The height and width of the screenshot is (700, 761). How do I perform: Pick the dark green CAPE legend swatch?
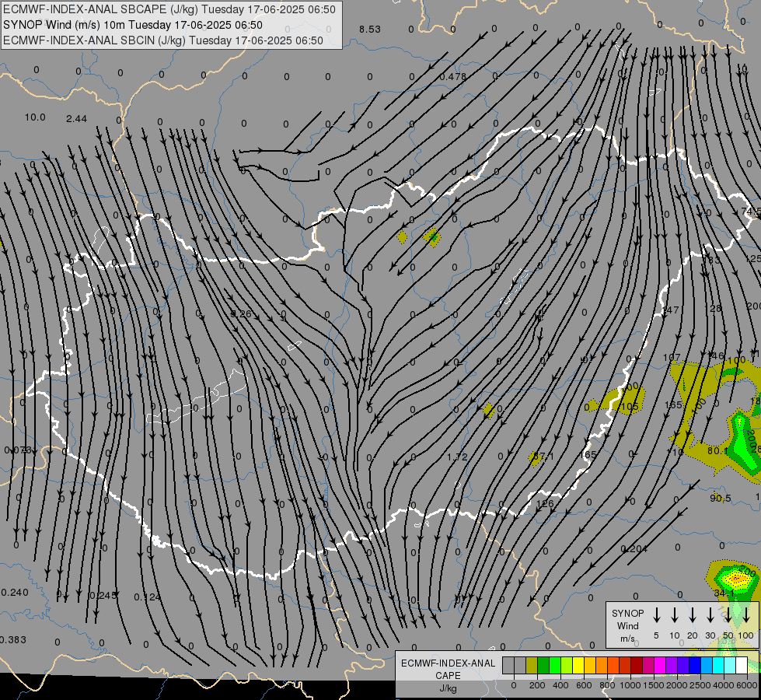pos(543,665)
